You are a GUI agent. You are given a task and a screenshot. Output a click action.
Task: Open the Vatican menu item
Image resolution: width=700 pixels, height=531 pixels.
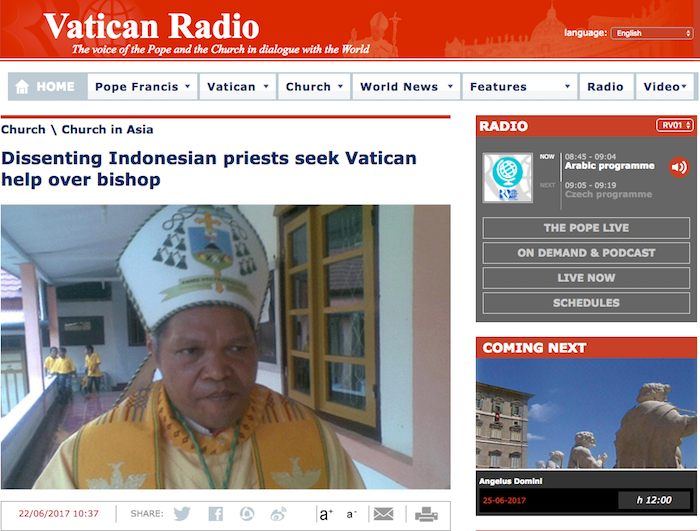pos(238,87)
